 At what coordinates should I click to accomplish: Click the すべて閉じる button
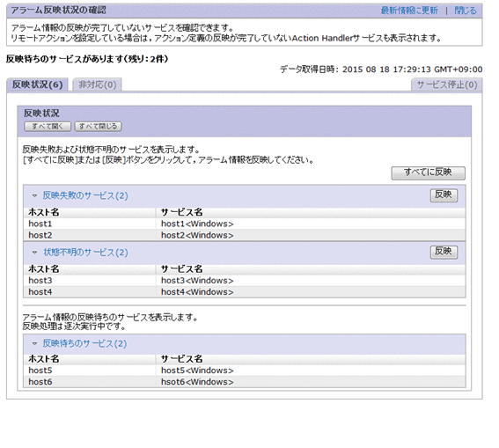98,127
